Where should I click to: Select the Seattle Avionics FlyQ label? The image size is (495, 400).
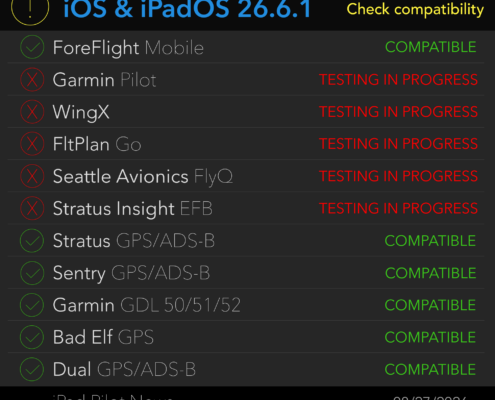pos(143,176)
